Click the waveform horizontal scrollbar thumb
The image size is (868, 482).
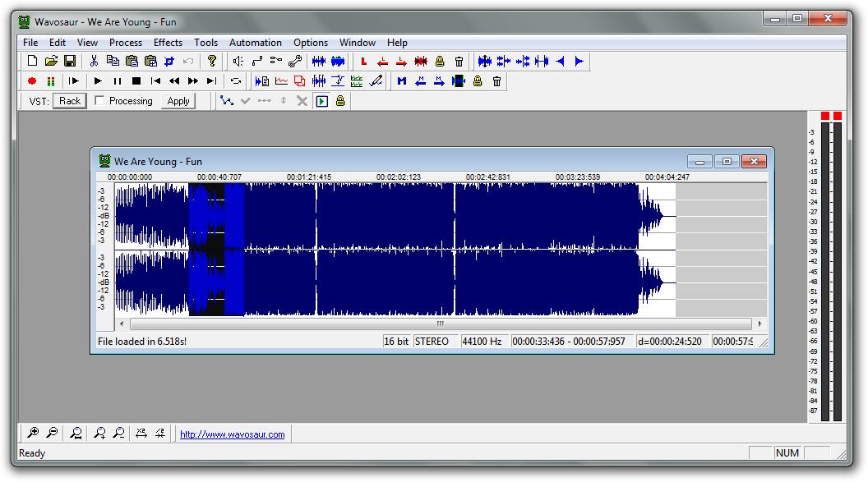[x=440, y=324]
